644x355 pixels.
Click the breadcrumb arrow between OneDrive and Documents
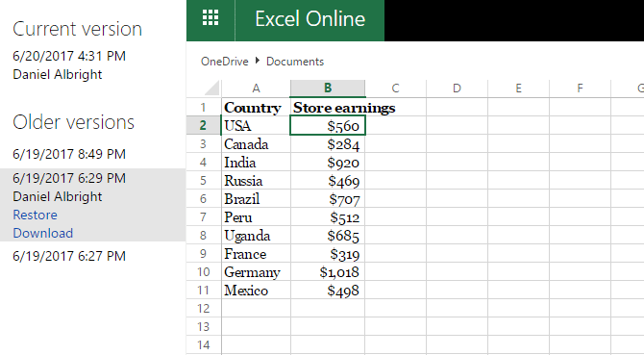pos(258,61)
